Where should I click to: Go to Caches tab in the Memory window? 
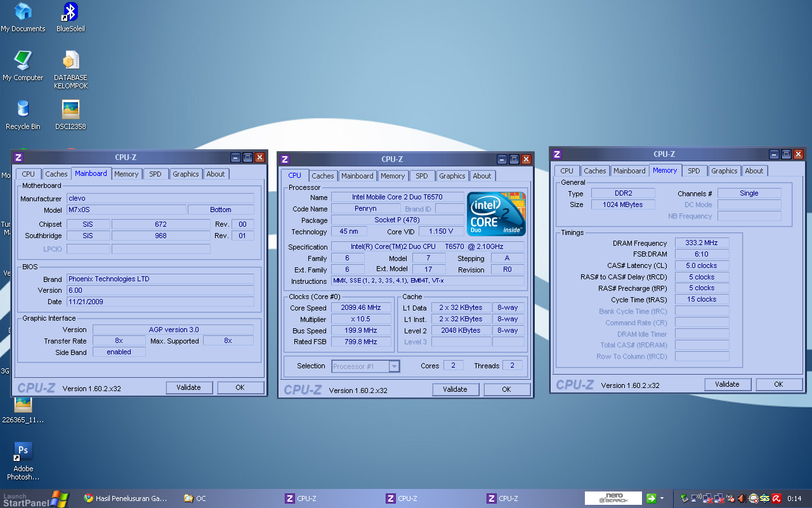coord(595,171)
